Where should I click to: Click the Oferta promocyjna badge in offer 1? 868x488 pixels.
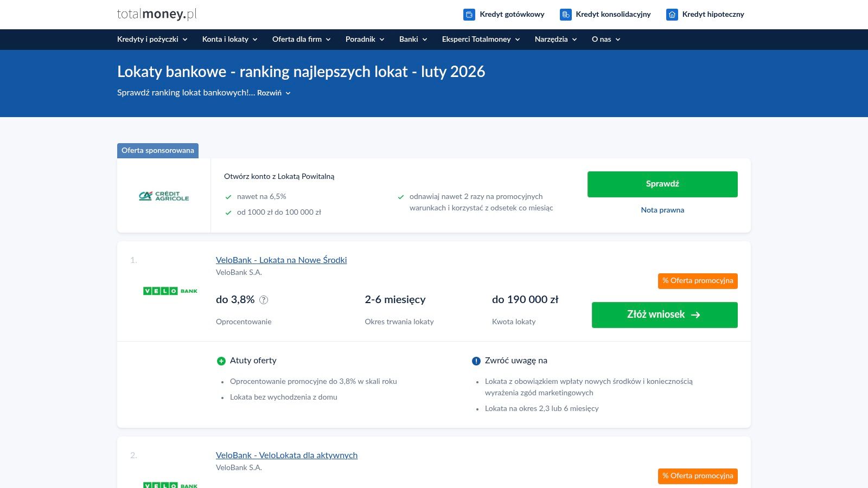click(x=698, y=281)
